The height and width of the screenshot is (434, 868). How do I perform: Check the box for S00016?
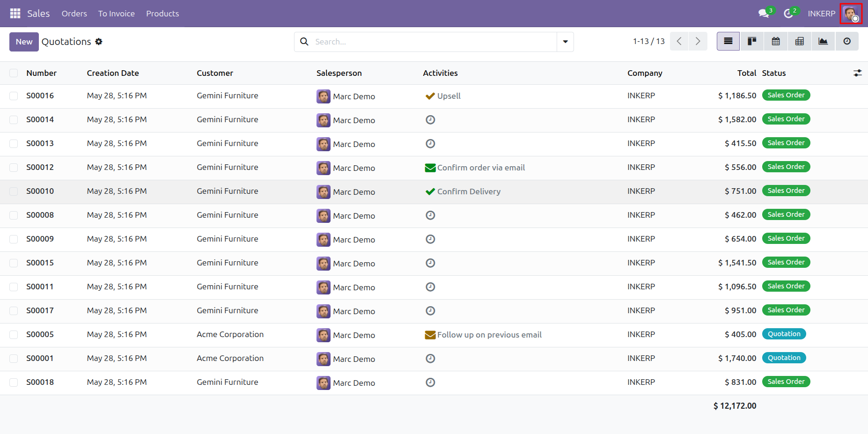(14, 96)
